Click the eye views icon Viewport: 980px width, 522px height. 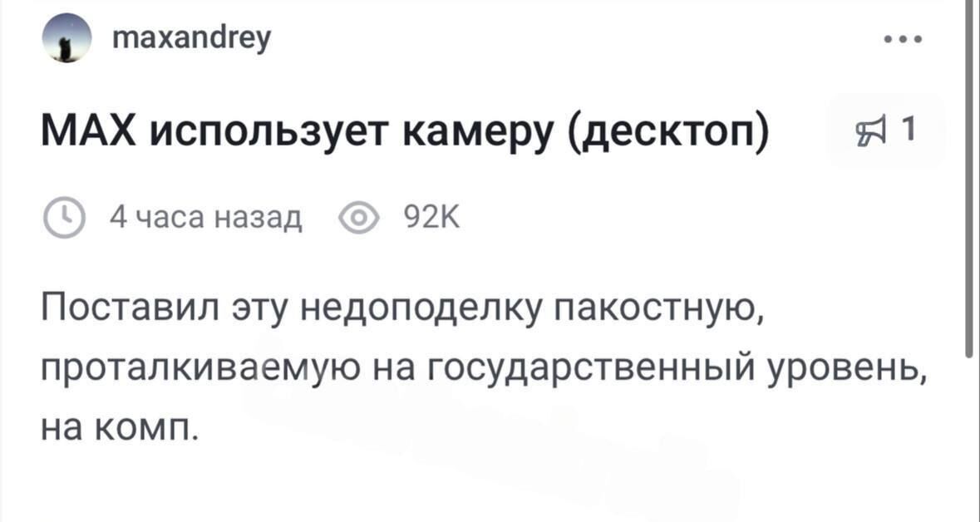click(x=358, y=219)
